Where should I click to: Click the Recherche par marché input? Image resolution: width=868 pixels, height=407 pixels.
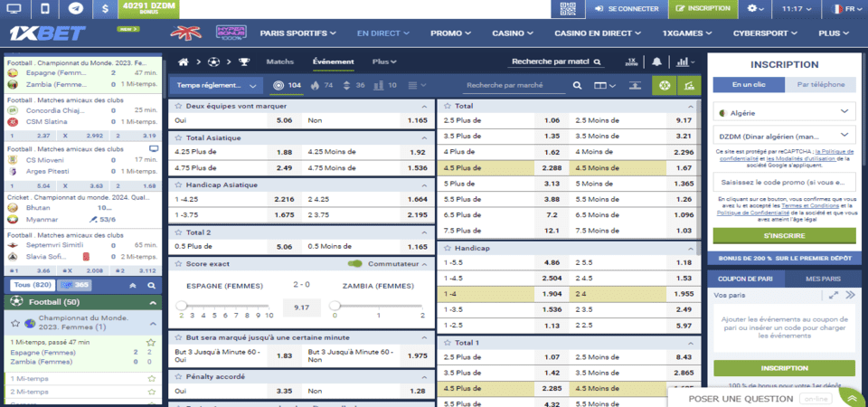coord(514,85)
